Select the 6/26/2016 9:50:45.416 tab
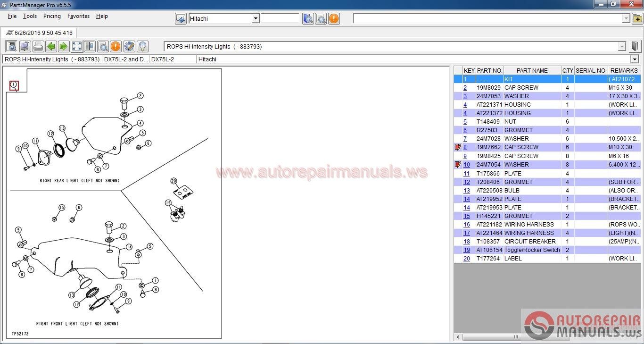Screen dimensions: 644x344 [39, 33]
